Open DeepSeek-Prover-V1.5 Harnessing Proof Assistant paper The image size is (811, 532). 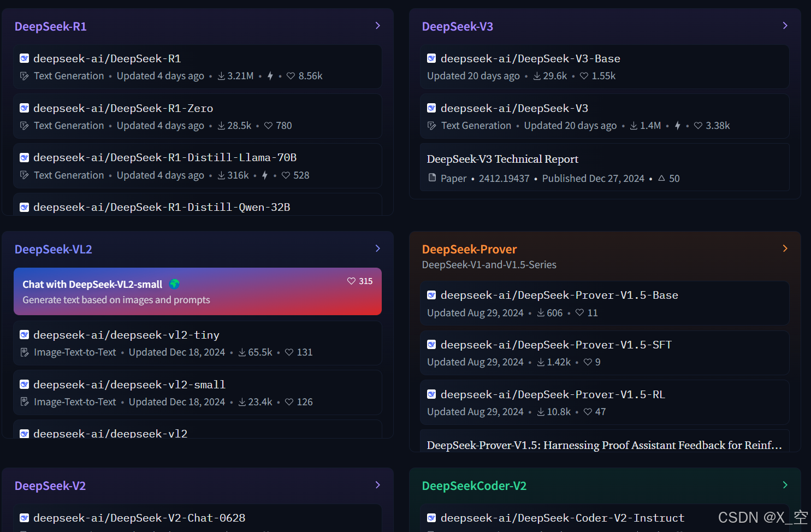(x=605, y=441)
